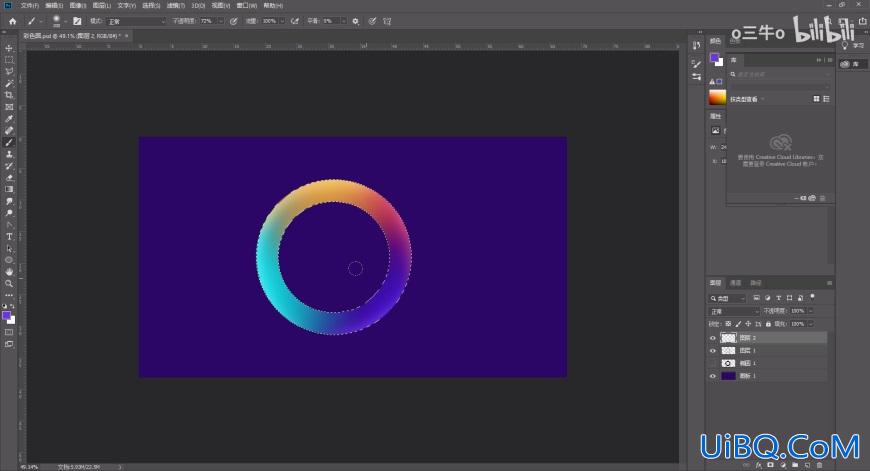Toggle pressure for opacity icon

(234, 21)
